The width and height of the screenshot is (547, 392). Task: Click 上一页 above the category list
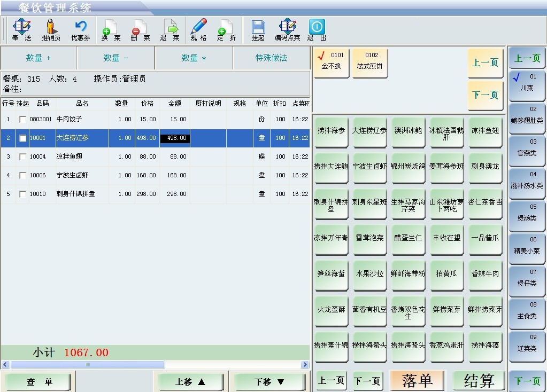(527, 58)
